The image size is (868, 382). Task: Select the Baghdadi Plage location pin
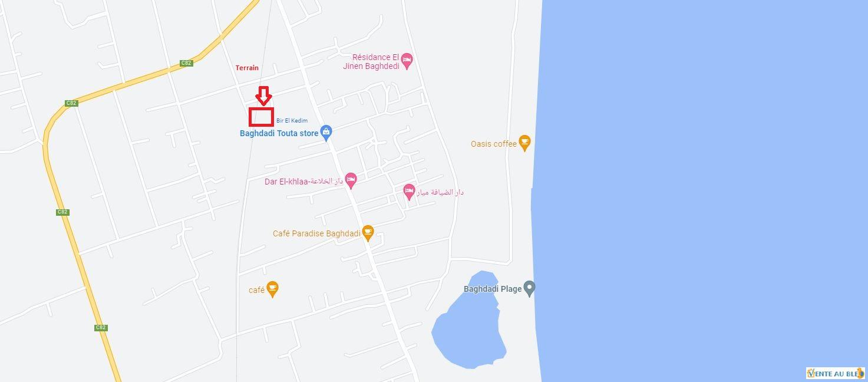pos(530,288)
